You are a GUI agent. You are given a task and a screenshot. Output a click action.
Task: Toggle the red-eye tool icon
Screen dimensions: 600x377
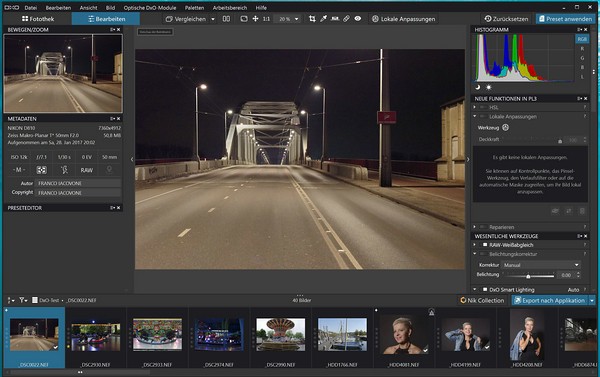coord(358,19)
